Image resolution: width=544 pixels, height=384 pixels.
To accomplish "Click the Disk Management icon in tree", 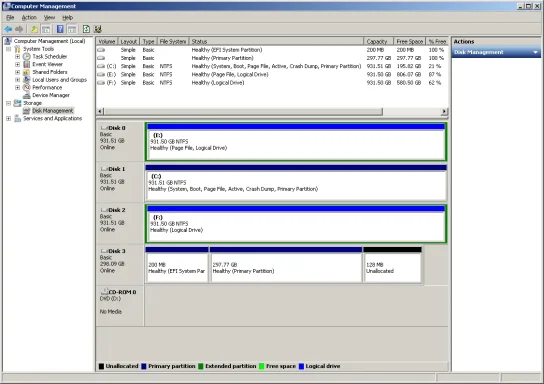I will tap(27, 111).
